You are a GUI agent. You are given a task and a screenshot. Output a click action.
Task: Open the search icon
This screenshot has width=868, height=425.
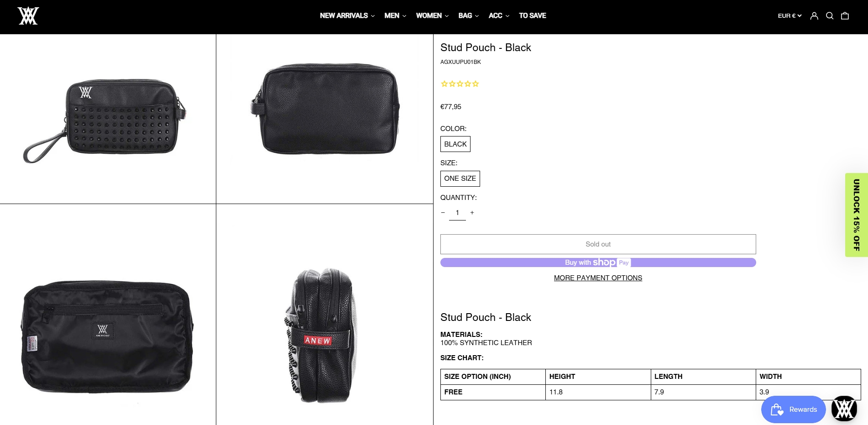[830, 16]
